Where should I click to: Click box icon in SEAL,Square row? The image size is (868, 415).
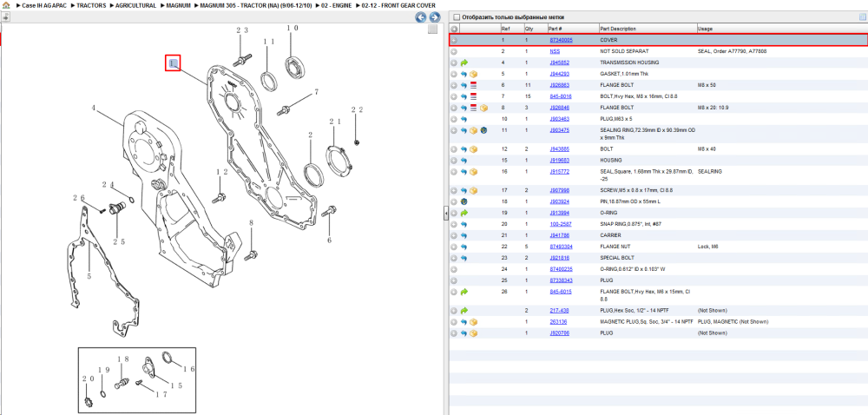point(473,172)
